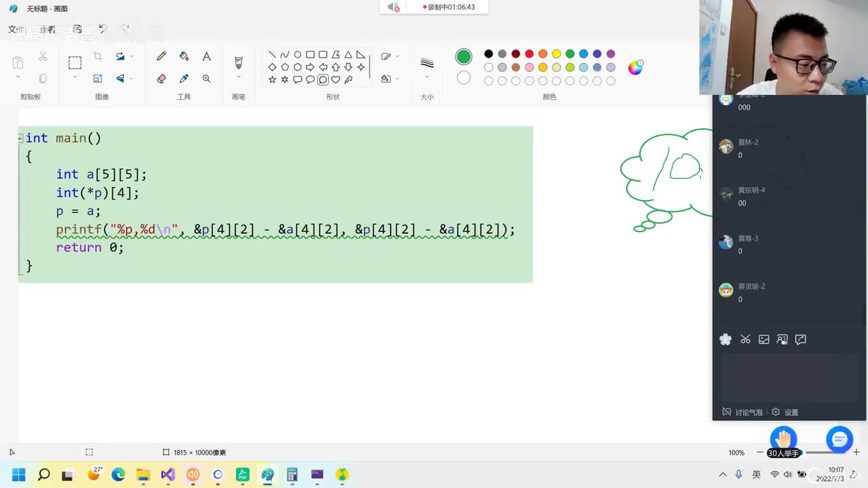The image size is (868, 488).
Task: Choose the Heart shape
Action: point(336,79)
